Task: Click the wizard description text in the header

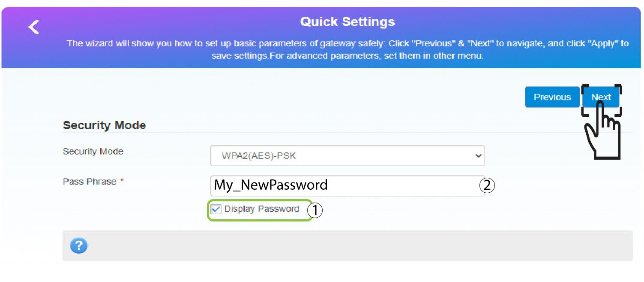Action: 347,50
